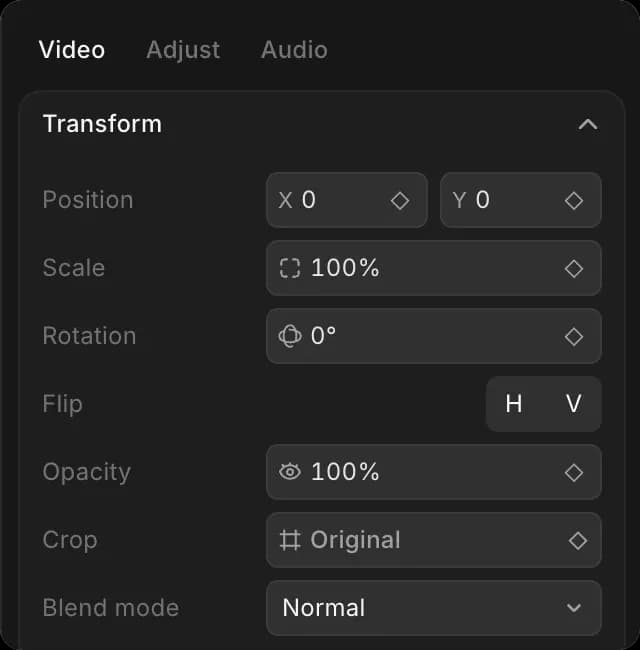The width and height of the screenshot is (640, 650).
Task: Click the Opacity eye icon
Action: (290, 472)
